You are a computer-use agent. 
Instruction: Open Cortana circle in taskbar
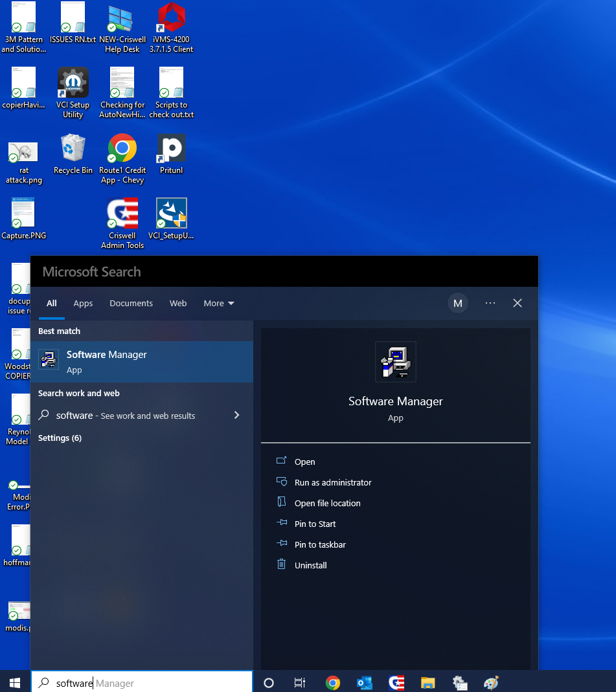(x=268, y=683)
